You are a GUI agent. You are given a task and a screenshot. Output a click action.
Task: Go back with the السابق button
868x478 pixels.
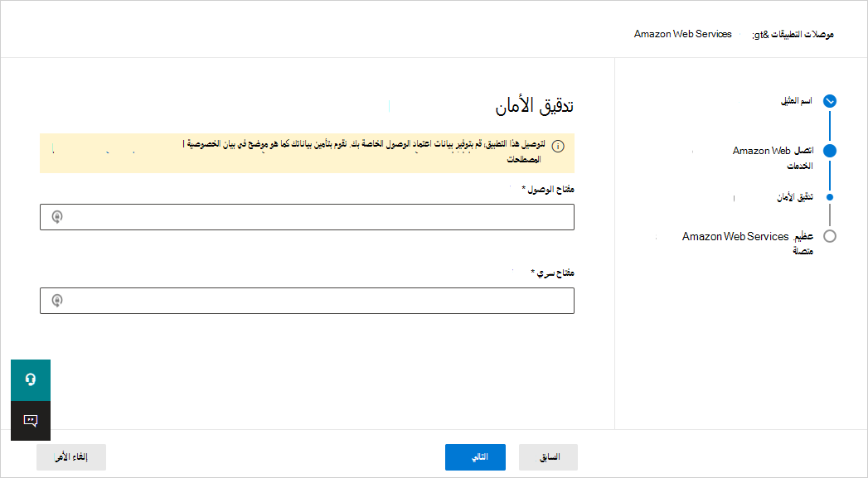coord(548,457)
